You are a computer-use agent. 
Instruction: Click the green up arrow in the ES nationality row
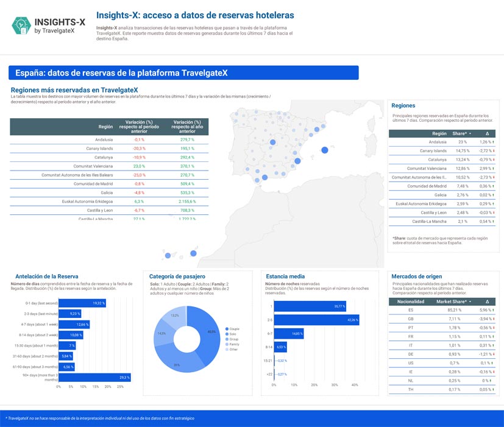494,310
